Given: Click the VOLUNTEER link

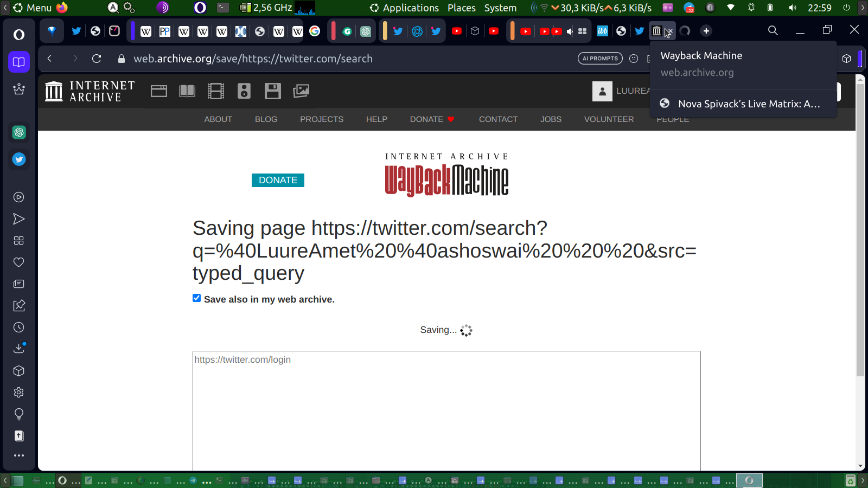Looking at the screenshot, I should click(x=609, y=119).
